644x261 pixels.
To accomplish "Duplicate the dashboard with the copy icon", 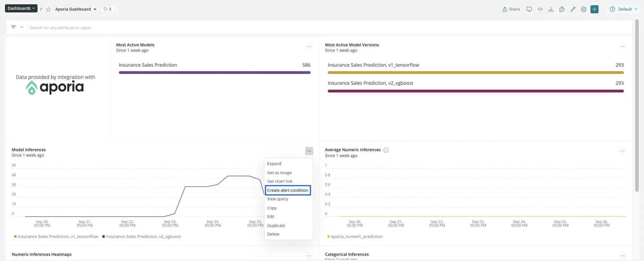I will [x=562, y=9].
